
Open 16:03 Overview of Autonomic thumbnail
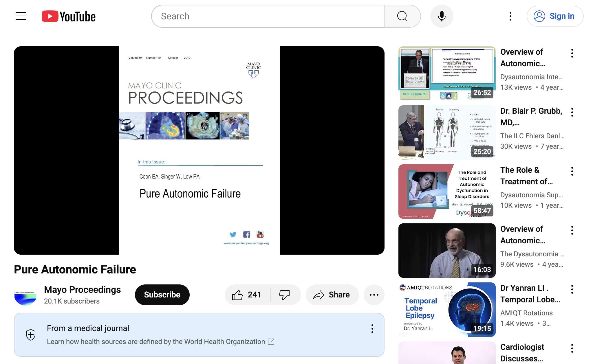[x=447, y=251]
